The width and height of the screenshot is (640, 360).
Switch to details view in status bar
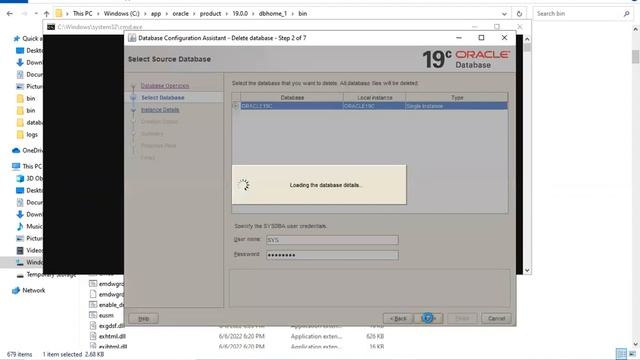tap(621, 354)
